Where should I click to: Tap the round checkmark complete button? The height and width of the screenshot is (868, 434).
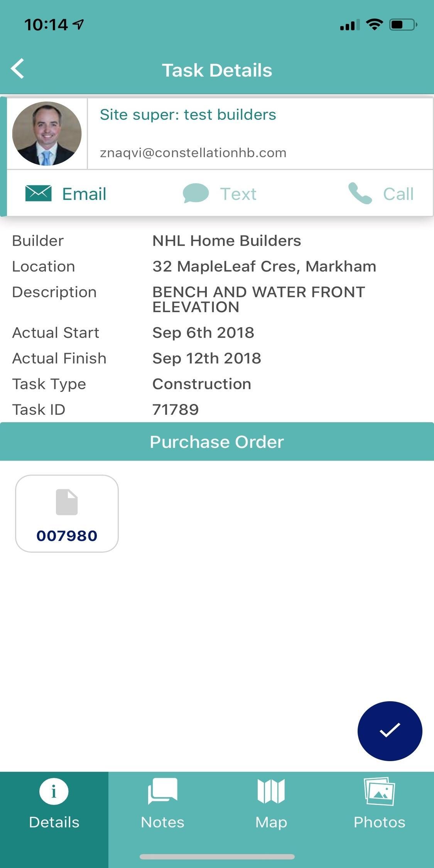[390, 731]
